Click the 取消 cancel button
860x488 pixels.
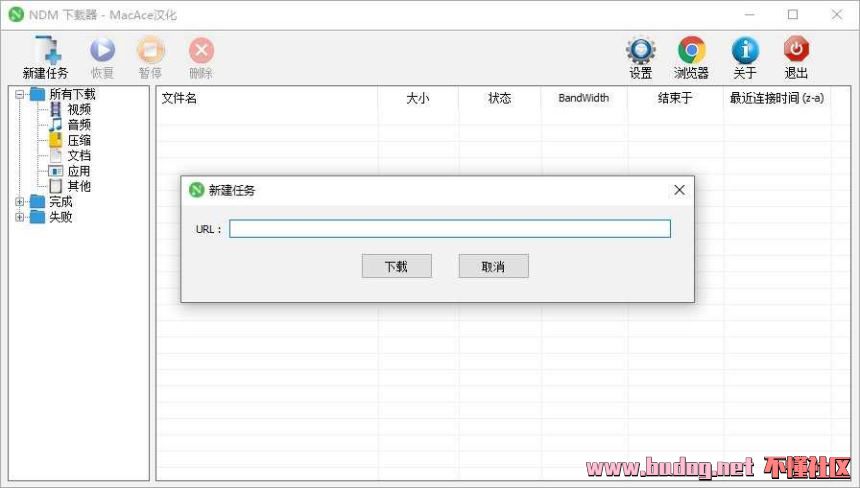(x=494, y=266)
